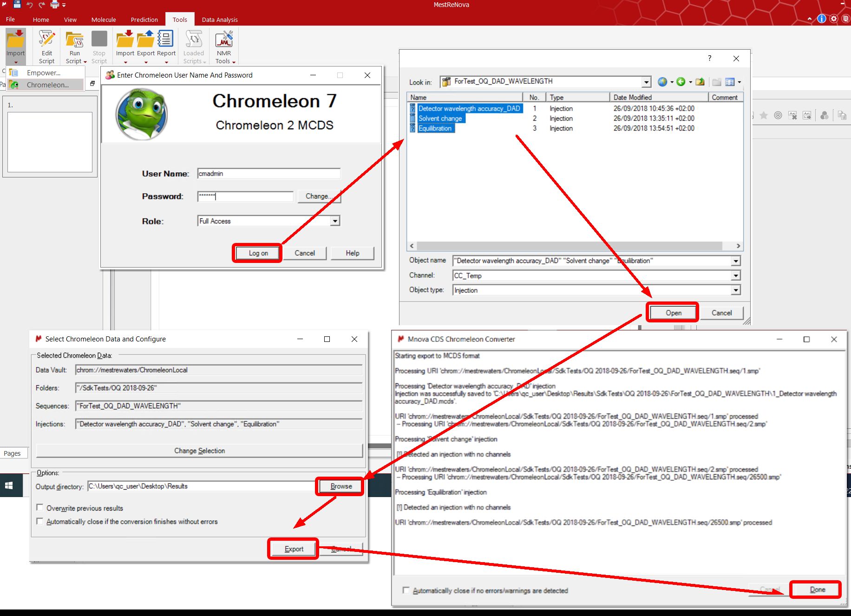
Task: Expand the Object name dropdown arrow
Action: [735, 261]
